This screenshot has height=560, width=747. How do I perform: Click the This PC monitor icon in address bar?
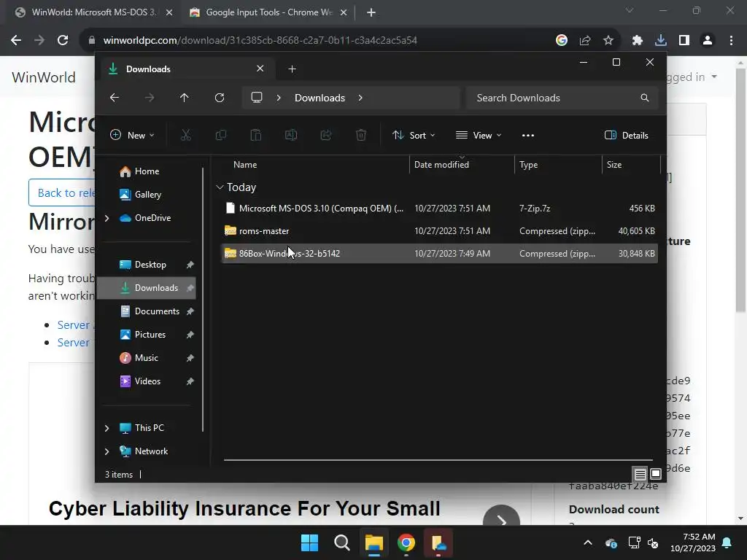pyautogui.click(x=257, y=98)
